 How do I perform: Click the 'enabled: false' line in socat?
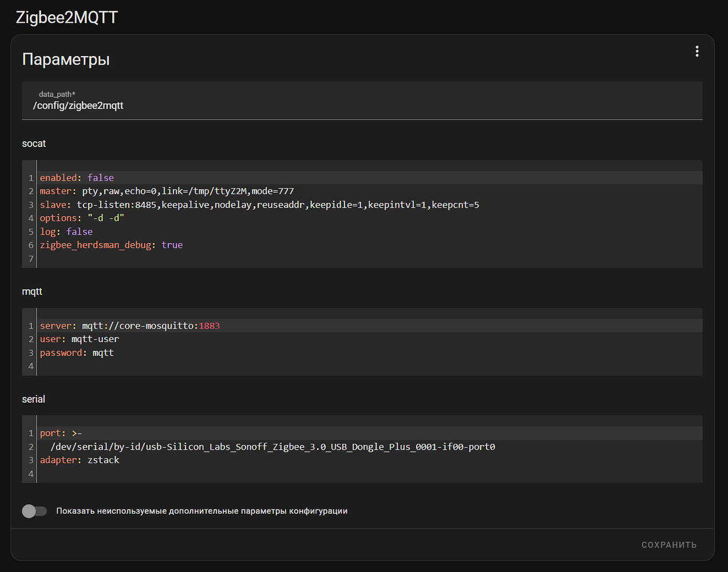pyautogui.click(x=77, y=178)
